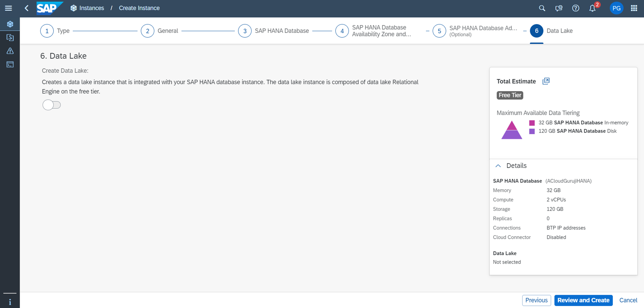Go to step 2 General
The image size is (644, 308).
(x=147, y=31)
